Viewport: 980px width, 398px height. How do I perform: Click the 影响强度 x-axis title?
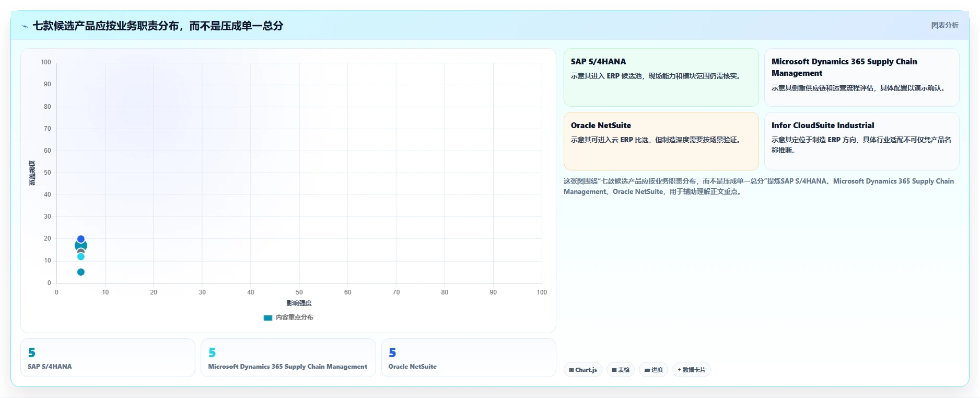(x=299, y=303)
